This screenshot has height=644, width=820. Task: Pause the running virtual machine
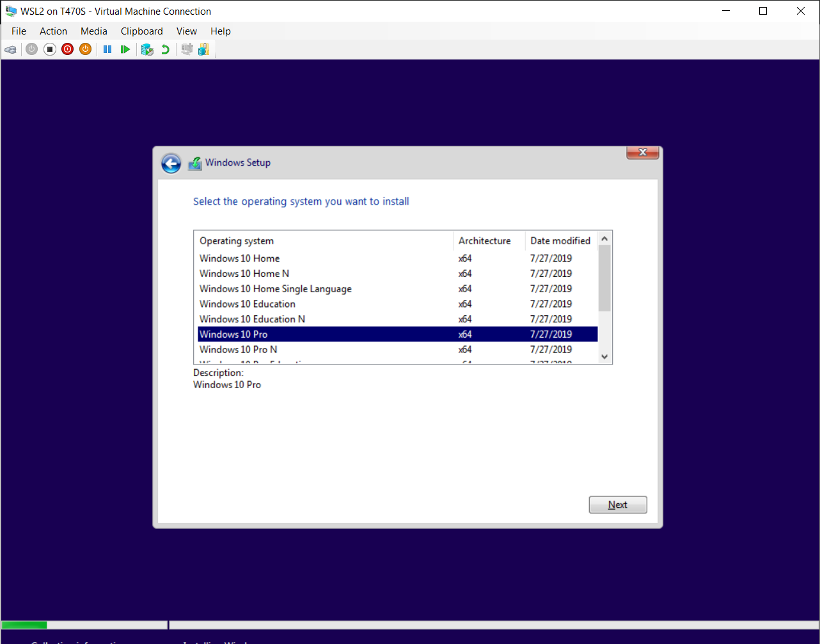tap(107, 49)
